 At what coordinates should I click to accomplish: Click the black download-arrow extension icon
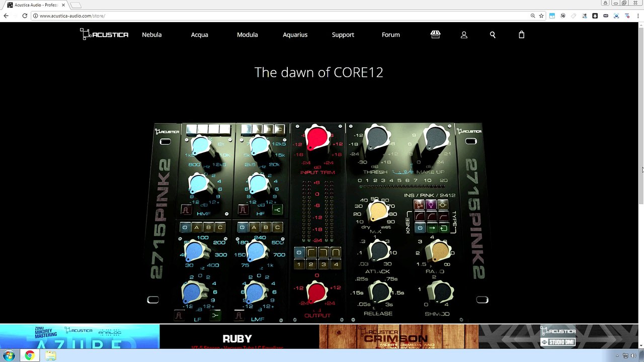[x=595, y=16]
